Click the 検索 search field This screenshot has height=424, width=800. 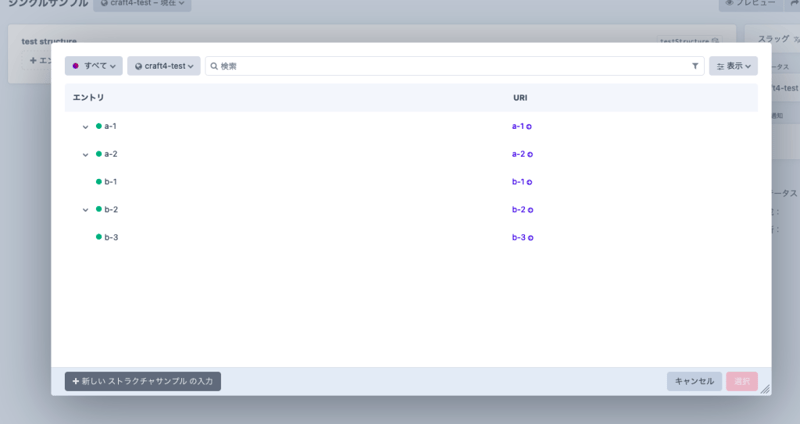450,66
